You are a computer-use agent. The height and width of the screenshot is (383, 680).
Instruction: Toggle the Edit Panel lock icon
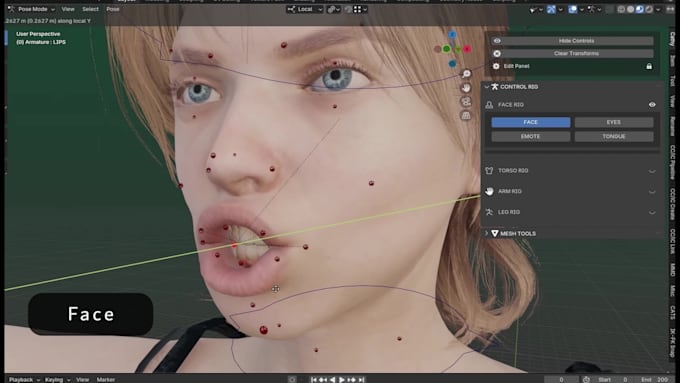[x=649, y=66]
